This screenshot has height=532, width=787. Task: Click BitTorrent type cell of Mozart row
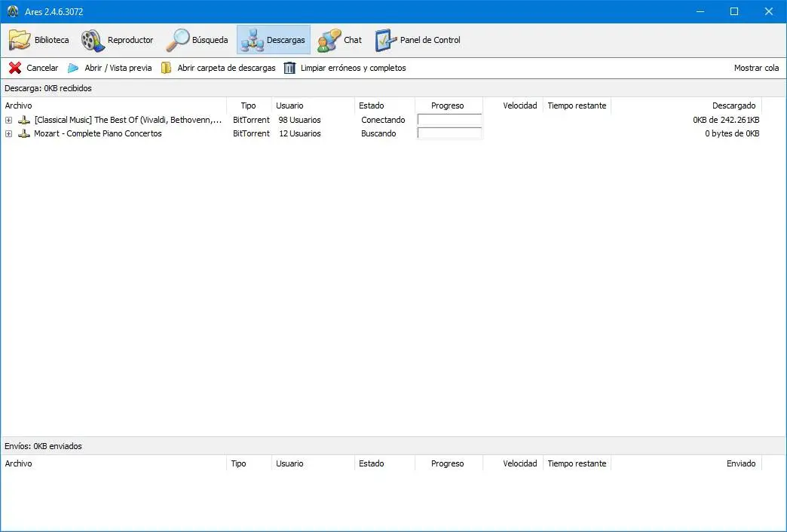coord(251,133)
